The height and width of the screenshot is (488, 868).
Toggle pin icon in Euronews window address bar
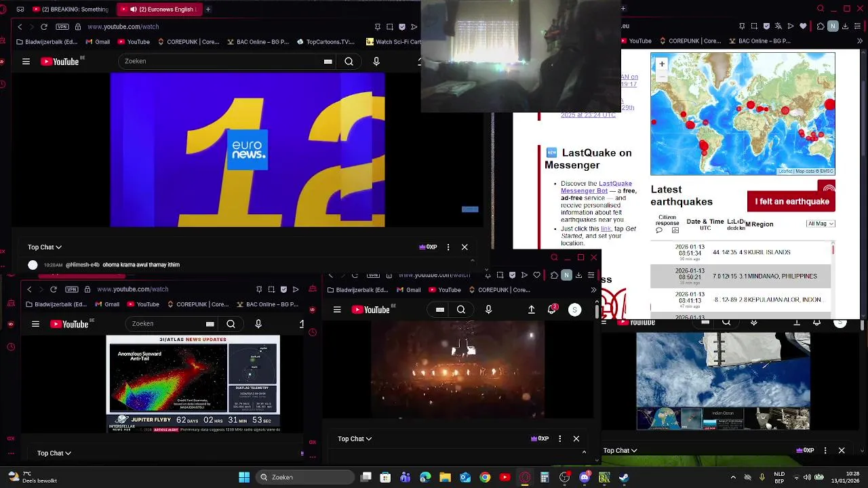click(378, 27)
